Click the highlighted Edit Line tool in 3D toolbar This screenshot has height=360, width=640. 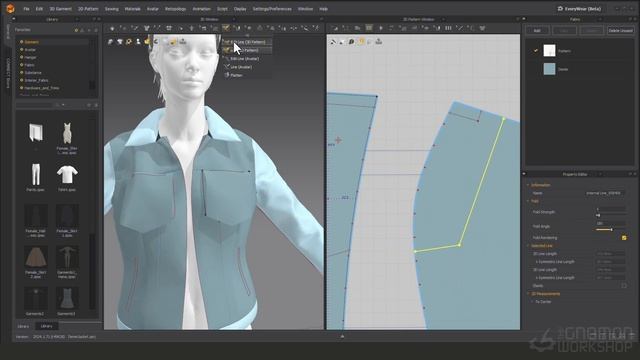(226, 28)
